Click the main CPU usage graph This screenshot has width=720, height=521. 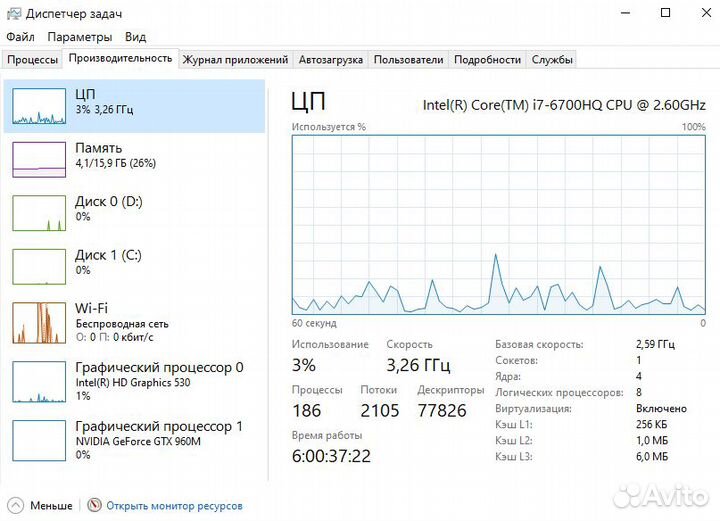pyautogui.click(x=498, y=225)
